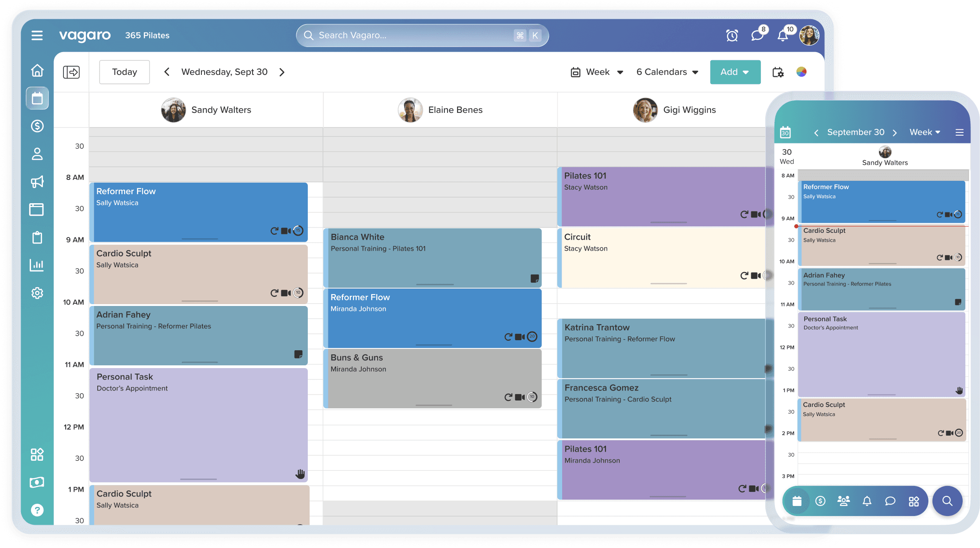Open the Add dropdown button
This screenshot has width=980, height=548.
[x=735, y=72]
